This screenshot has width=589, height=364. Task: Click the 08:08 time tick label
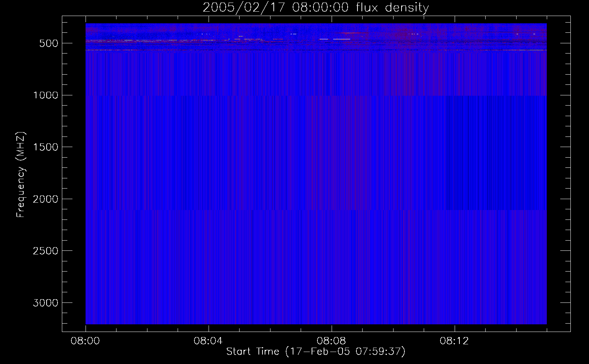[x=331, y=341]
